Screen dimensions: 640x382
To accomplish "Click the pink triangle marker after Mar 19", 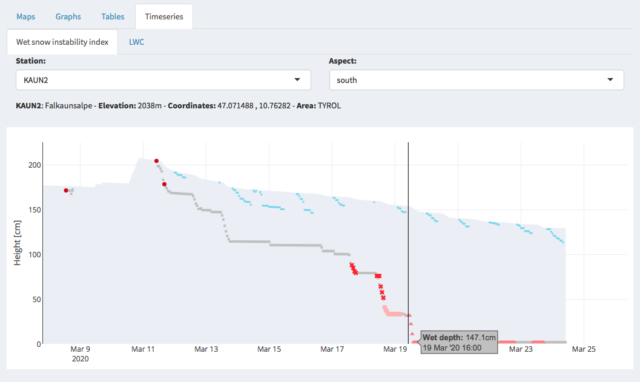I will 411,324.
